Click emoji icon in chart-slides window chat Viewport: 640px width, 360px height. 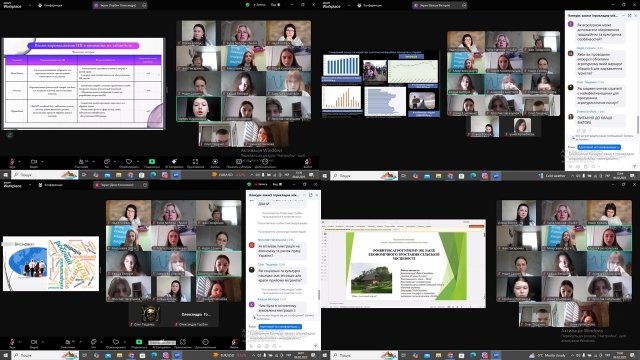[x=578, y=167]
